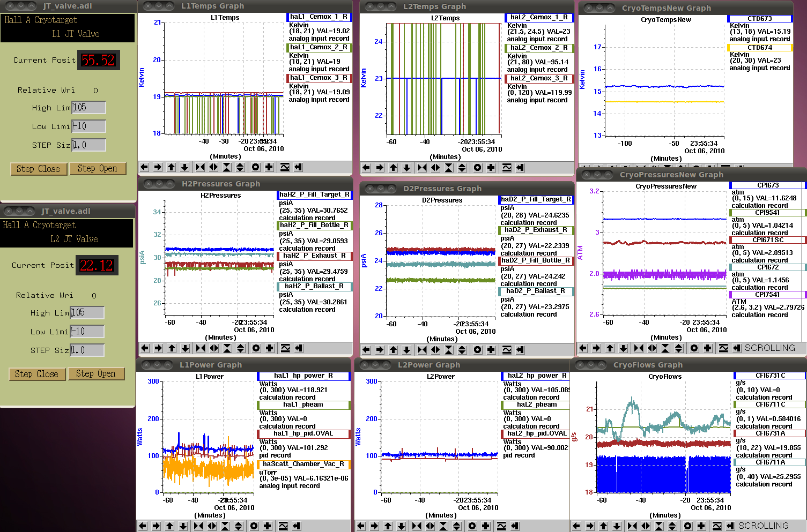
Task: Click Step Open for L1 JT Valve
Action: click(x=97, y=168)
